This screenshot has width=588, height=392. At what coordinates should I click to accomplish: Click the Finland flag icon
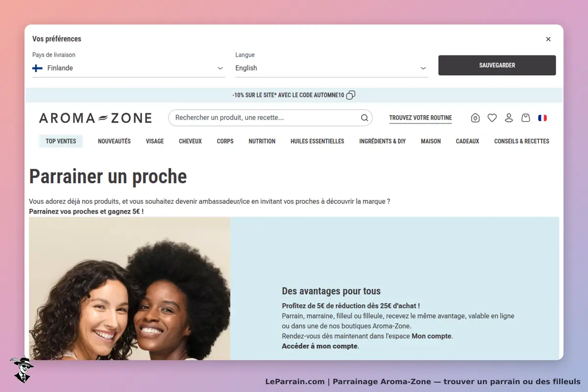(37, 68)
